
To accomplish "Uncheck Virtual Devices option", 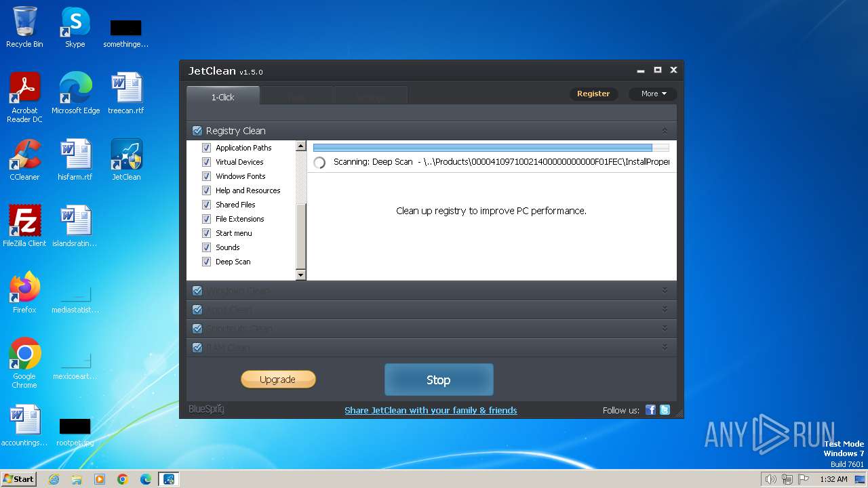I will pyautogui.click(x=206, y=162).
